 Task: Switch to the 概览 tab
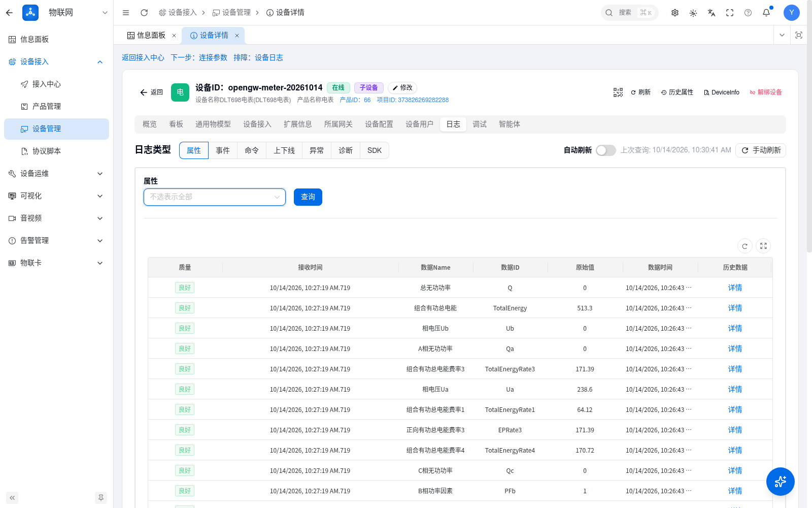[x=150, y=124]
